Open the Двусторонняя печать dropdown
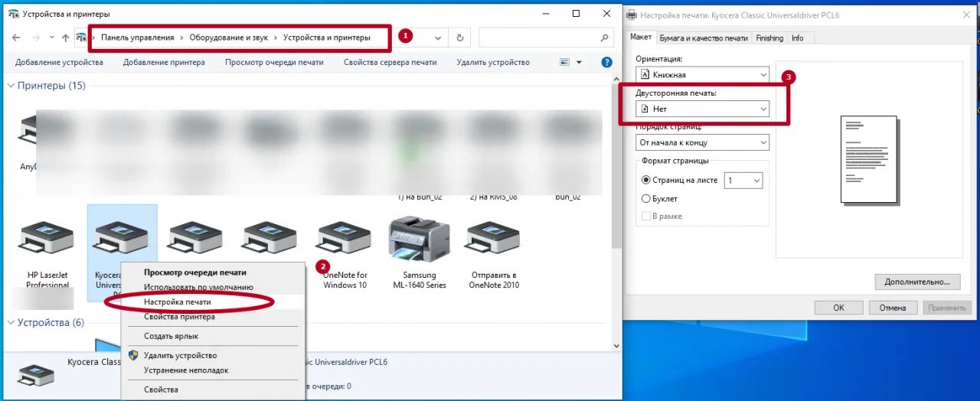Viewport: 980px width, 401px height. coord(703,109)
